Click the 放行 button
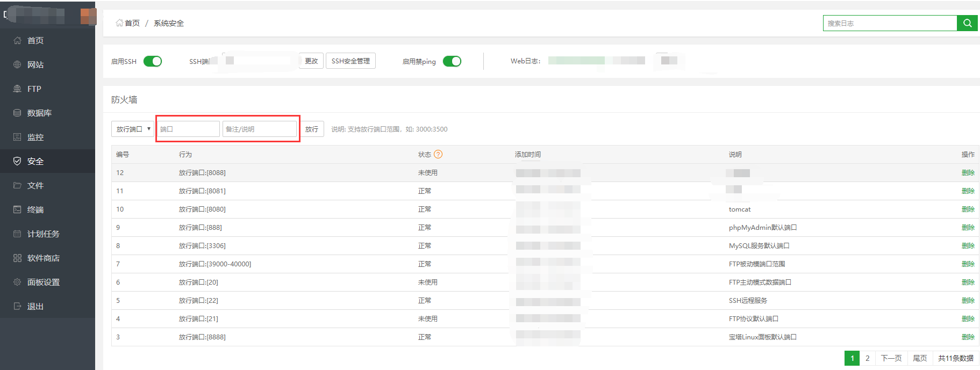Viewport: 980px width, 370px height. pos(312,129)
